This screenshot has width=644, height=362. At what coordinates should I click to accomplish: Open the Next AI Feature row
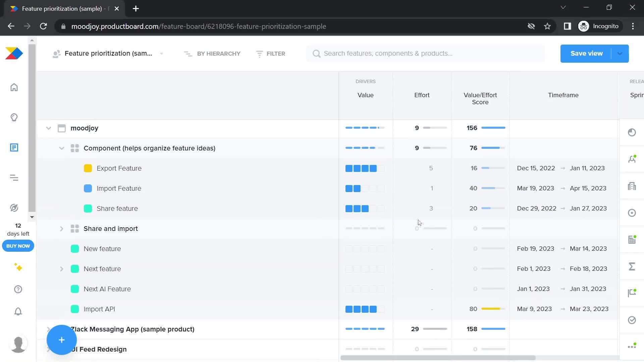click(x=107, y=289)
